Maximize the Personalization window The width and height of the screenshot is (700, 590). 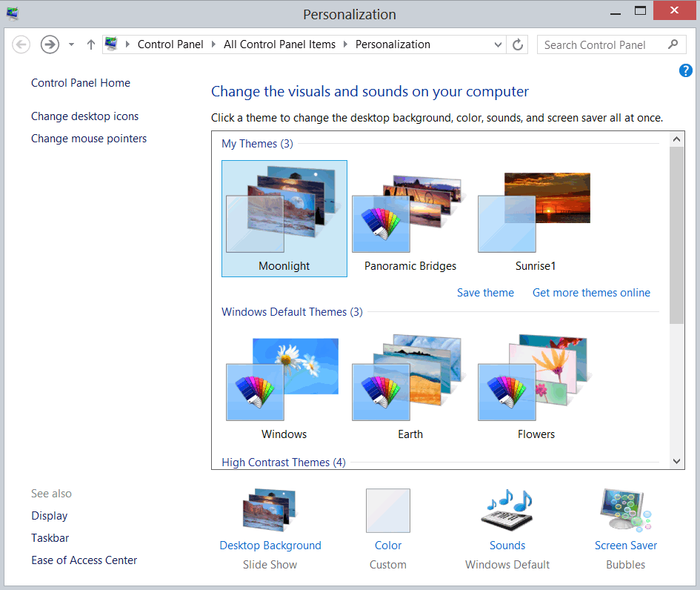[x=640, y=10]
